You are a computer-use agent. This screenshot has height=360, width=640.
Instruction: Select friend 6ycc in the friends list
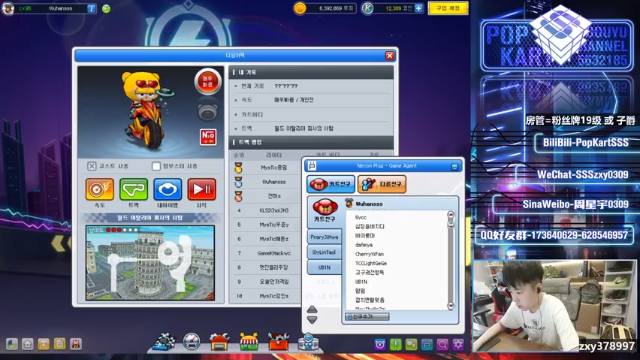coord(361,217)
